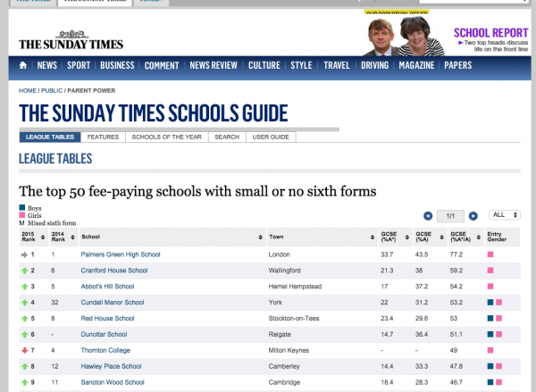Sort by GCSE %A*/A column arrows
The image size is (536, 392).
pyautogui.click(x=479, y=237)
